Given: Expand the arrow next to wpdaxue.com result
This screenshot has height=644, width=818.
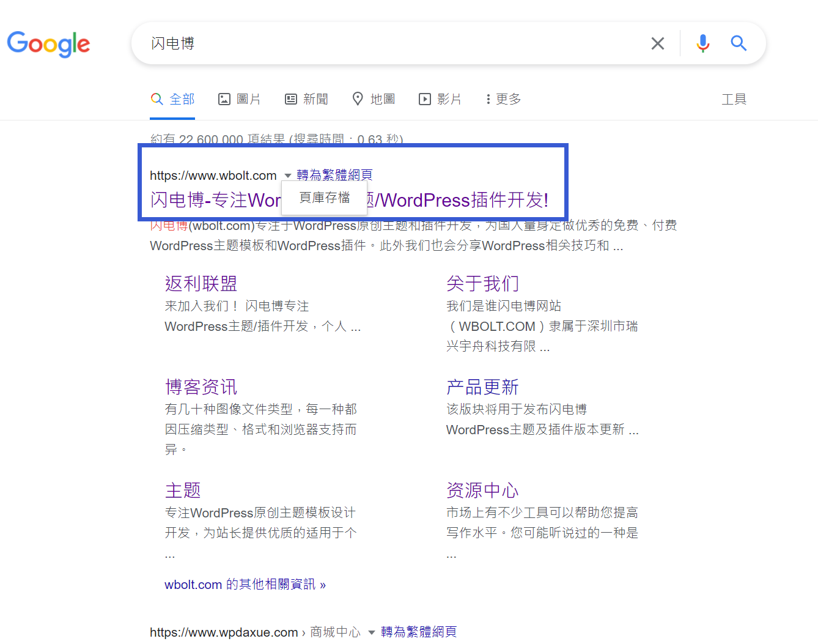Looking at the screenshot, I should click(x=371, y=633).
